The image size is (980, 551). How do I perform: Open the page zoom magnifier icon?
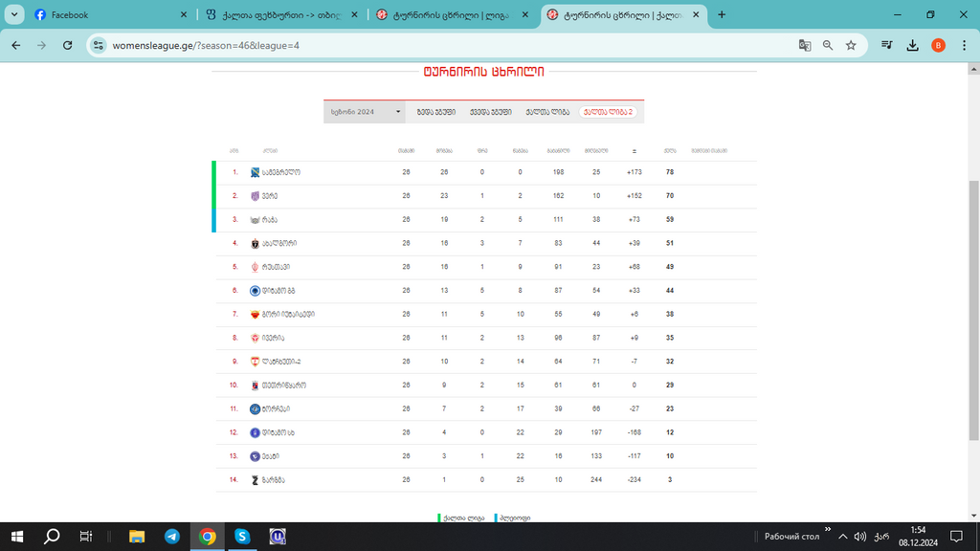pyautogui.click(x=828, y=45)
